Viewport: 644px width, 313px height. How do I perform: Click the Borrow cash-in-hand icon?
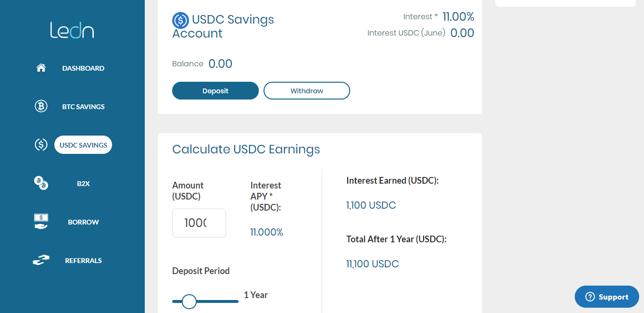click(41, 222)
